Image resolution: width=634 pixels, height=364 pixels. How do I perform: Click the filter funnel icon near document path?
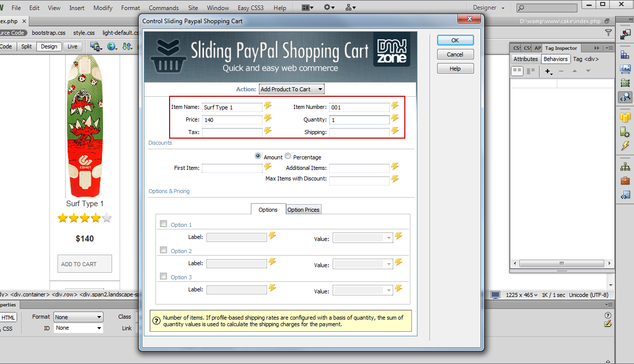[608, 33]
